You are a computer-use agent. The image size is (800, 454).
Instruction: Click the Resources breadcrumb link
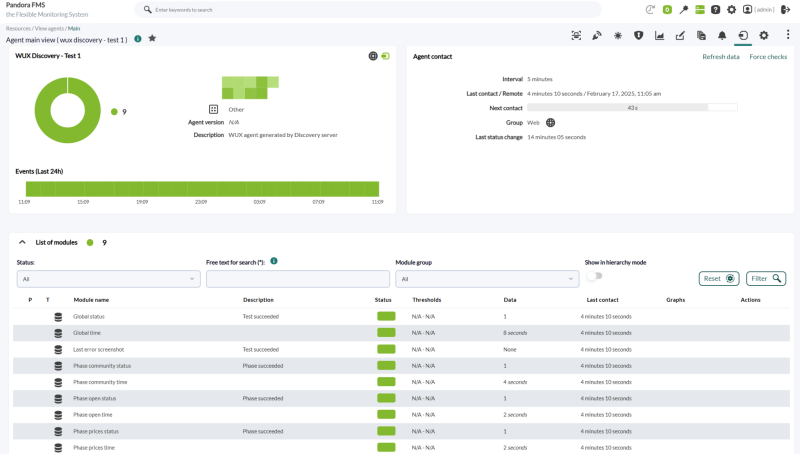pos(18,29)
